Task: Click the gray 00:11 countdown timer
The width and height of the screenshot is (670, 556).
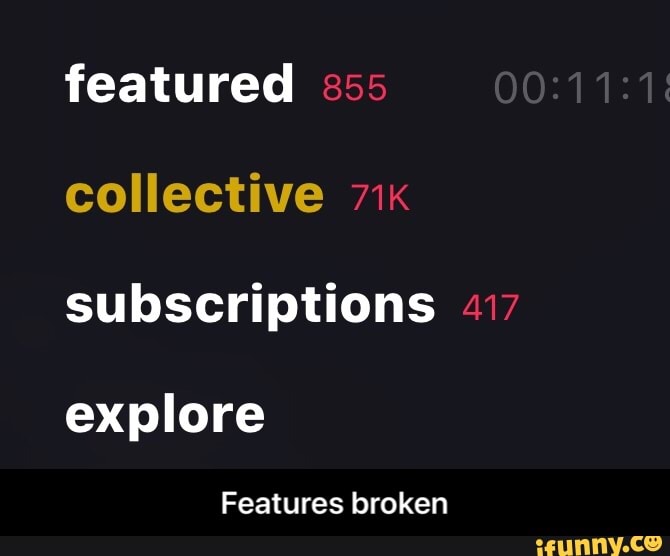Action: [582, 88]
